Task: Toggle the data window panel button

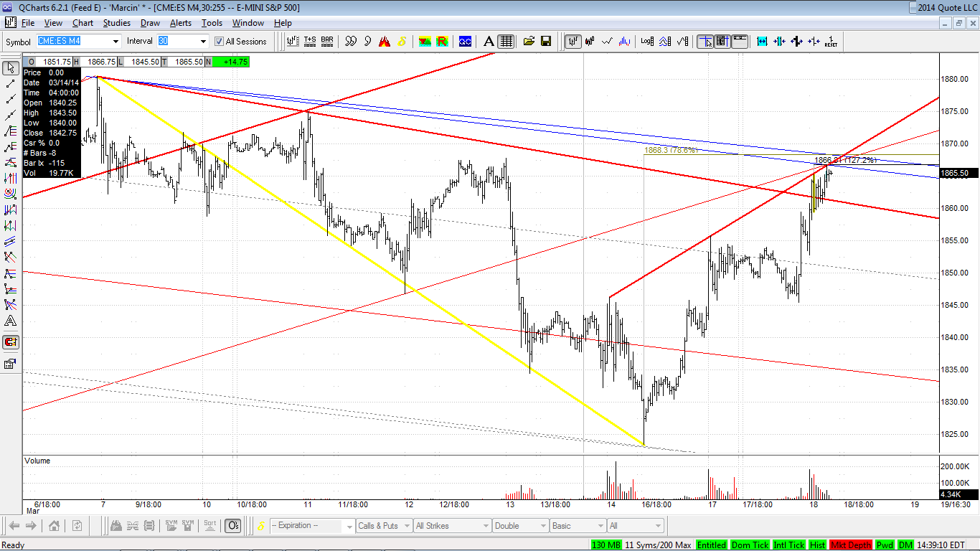Action: [722, 41]
